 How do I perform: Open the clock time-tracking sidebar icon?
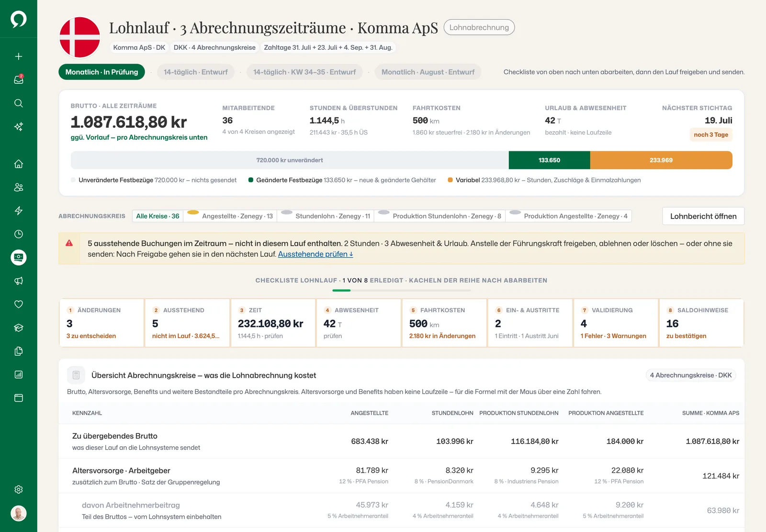pyautogui.click(x=19, y=234)
